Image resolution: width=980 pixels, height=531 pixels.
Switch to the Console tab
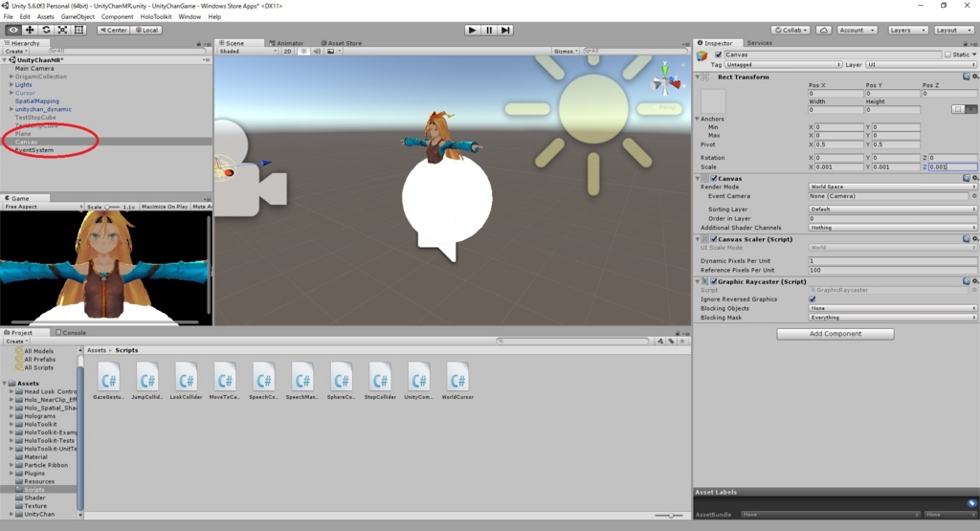pyautogui.click(x=71, y=332)
